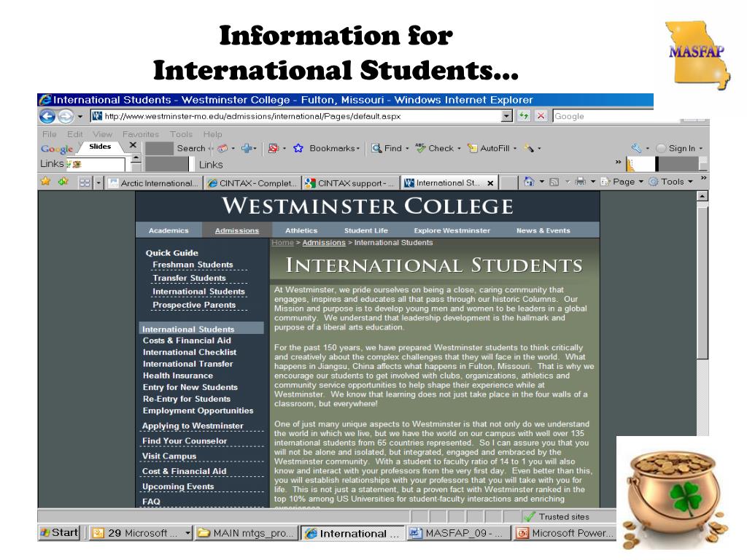Click the browser Forward arrow button
Image resolution: width=747 pixels, height=560 pixels.
[66, 116]
